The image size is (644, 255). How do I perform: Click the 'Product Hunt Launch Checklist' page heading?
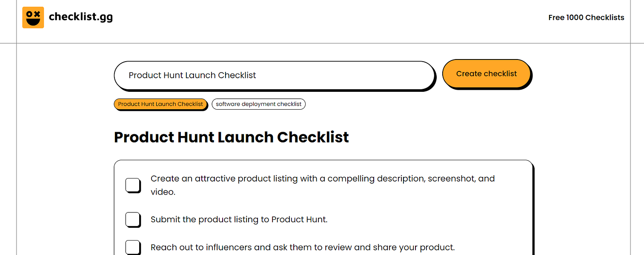click(231, 137)
